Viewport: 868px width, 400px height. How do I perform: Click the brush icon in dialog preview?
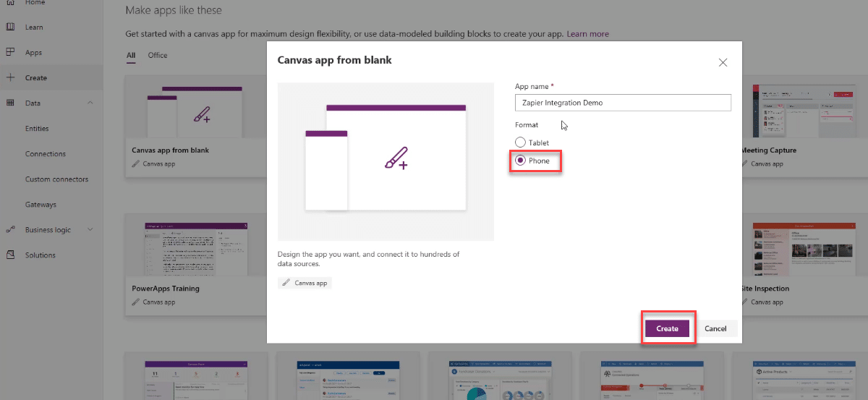(x=396, y=158)
